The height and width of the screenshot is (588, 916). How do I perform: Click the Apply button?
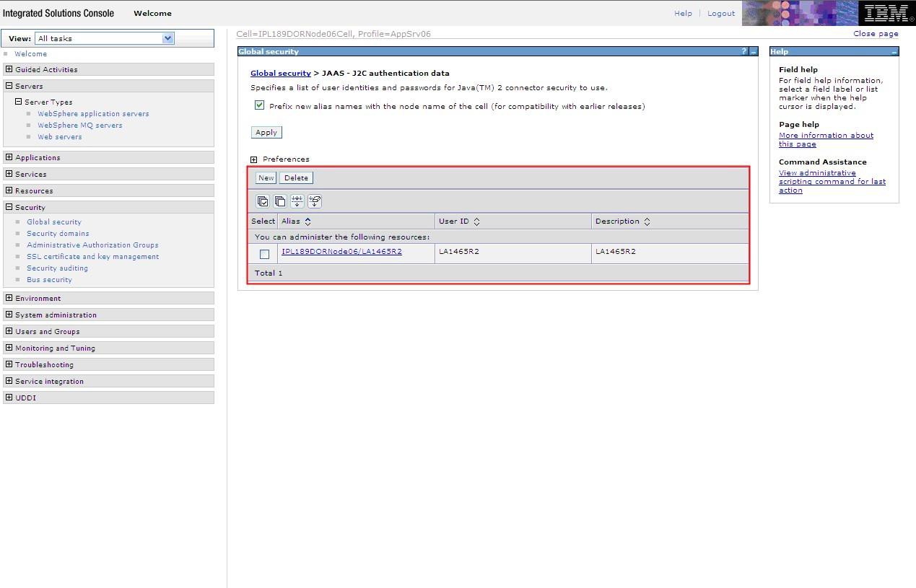[x=266, y=133]
